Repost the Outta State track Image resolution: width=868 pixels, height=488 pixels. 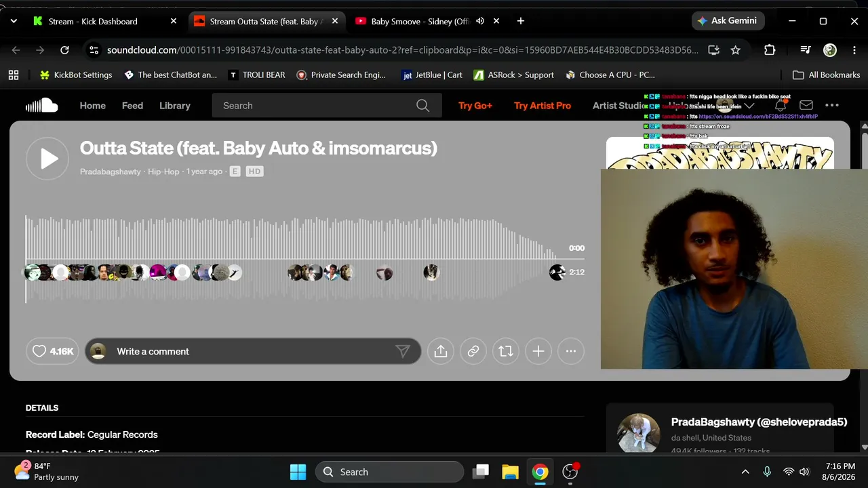[506, 351]
